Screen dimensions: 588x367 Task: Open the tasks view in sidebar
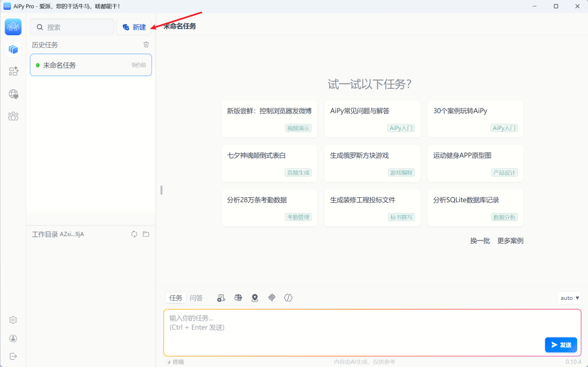tap(13, 49)
